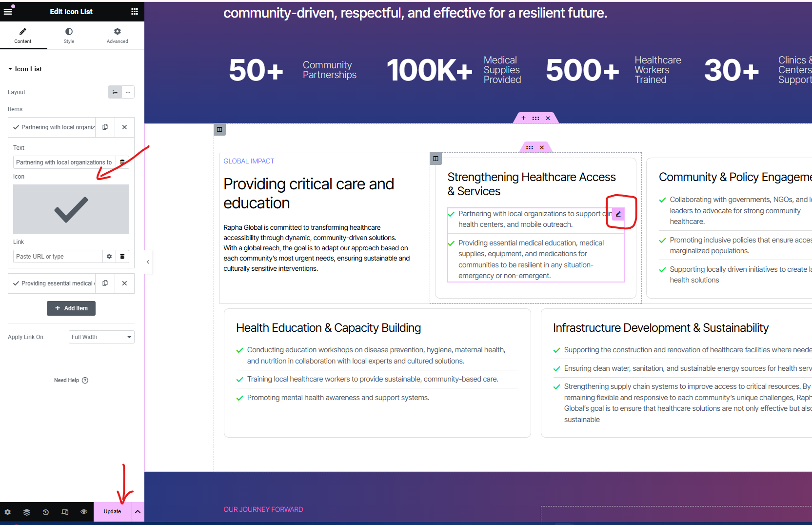The width and height of the screenshot is (812, 525).
Task: Duplicate the 'Partnering with local' list item
Action: [105, 127]
